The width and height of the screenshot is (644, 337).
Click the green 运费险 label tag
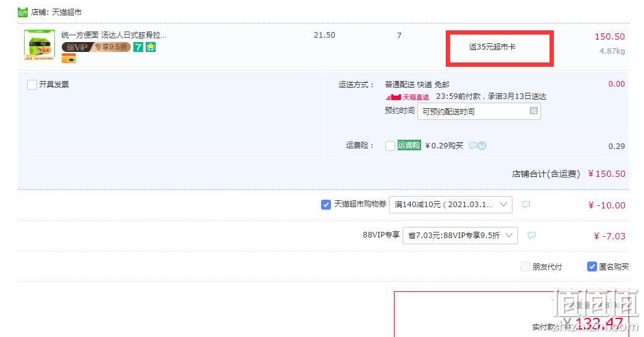(x=409, y=145)
